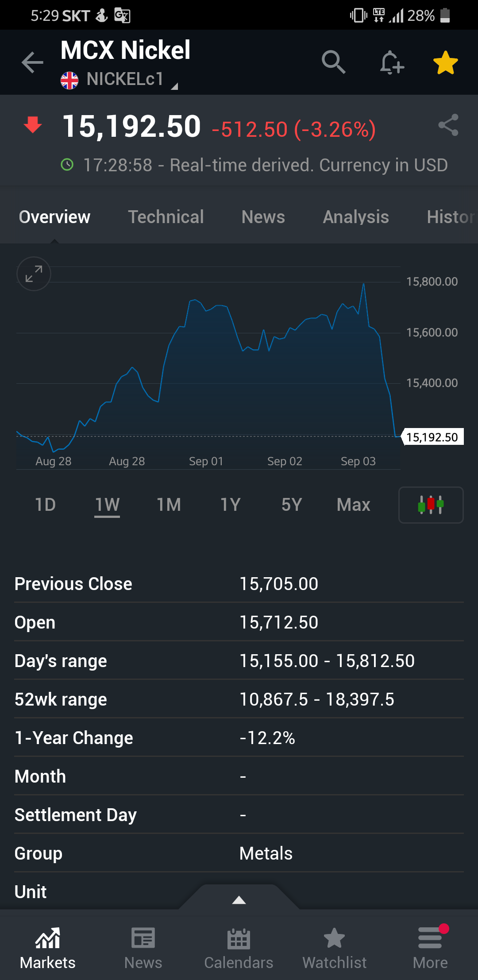Tap the red down-arrow price indicator

(x=33, y=125)
